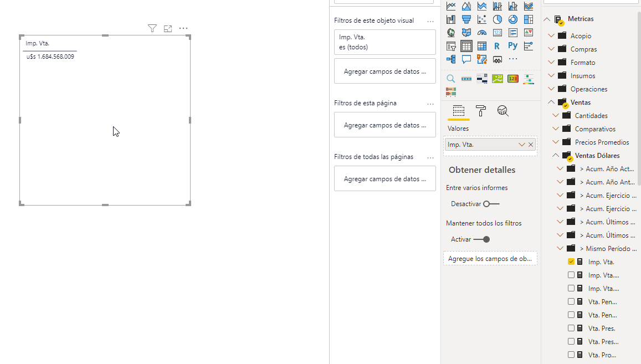Click the filter icon above the table visual
The image size is (641, 364).
(x=152, y=28)
